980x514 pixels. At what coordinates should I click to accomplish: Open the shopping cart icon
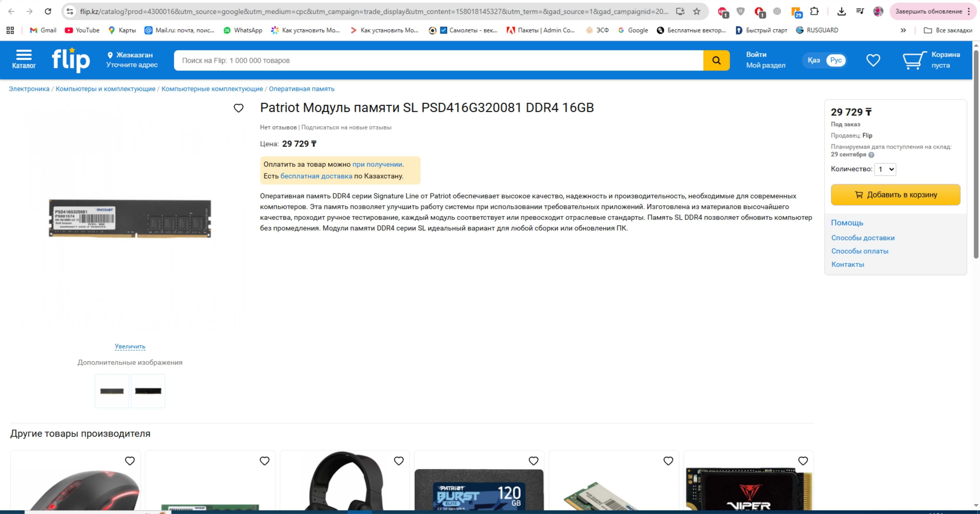click(915, 60)
